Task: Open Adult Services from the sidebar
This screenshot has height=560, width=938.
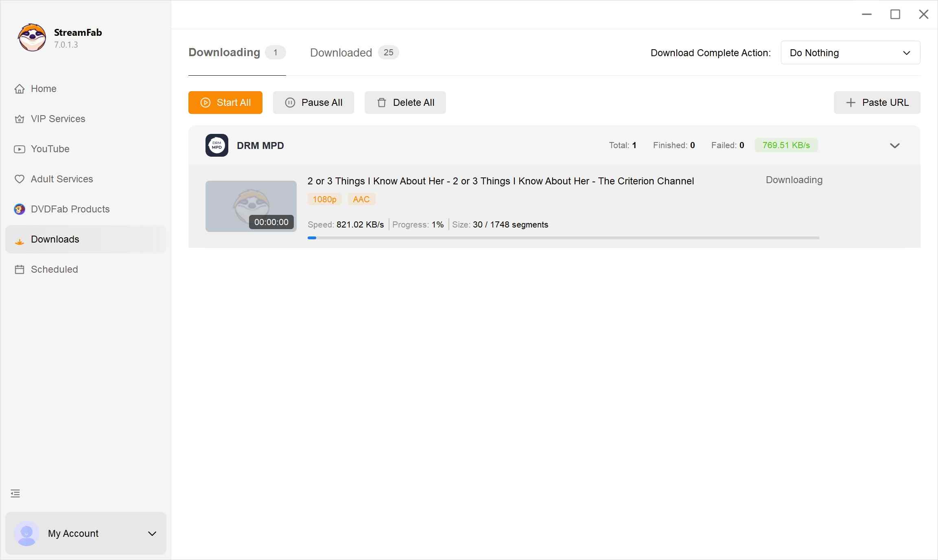Action: coord(61,179)
